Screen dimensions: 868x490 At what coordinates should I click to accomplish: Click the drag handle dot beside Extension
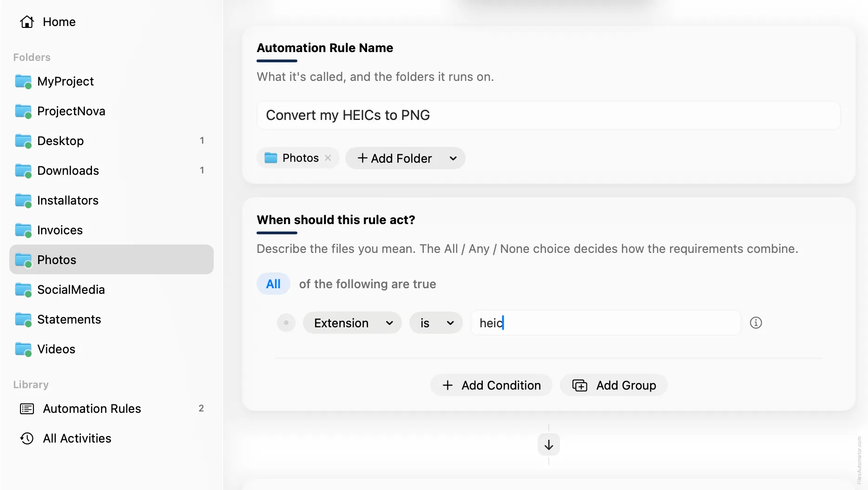coord(286,323)
